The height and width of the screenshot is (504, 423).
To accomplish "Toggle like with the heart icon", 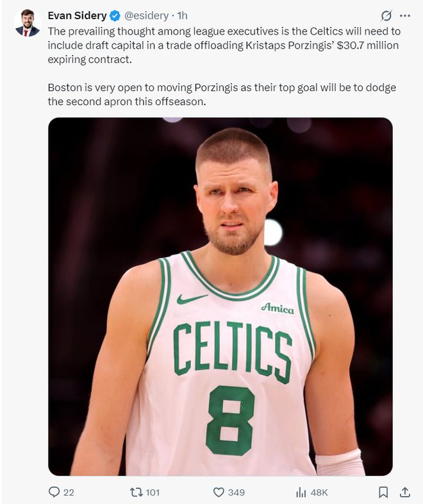I will (x=219, y=492).
